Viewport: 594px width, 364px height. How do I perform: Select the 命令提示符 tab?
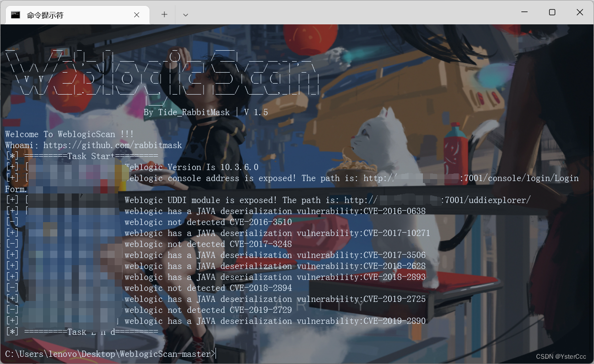[x=76, y=14]
